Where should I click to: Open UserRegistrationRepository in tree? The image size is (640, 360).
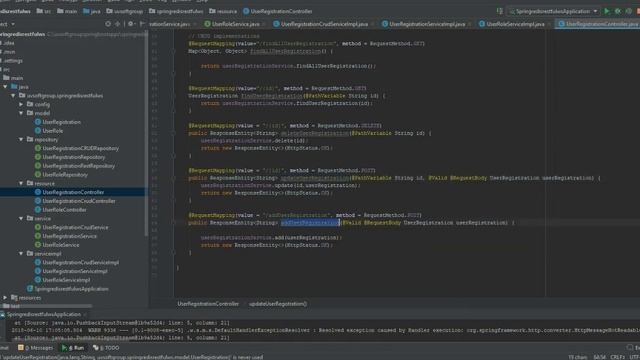[73, 157]
